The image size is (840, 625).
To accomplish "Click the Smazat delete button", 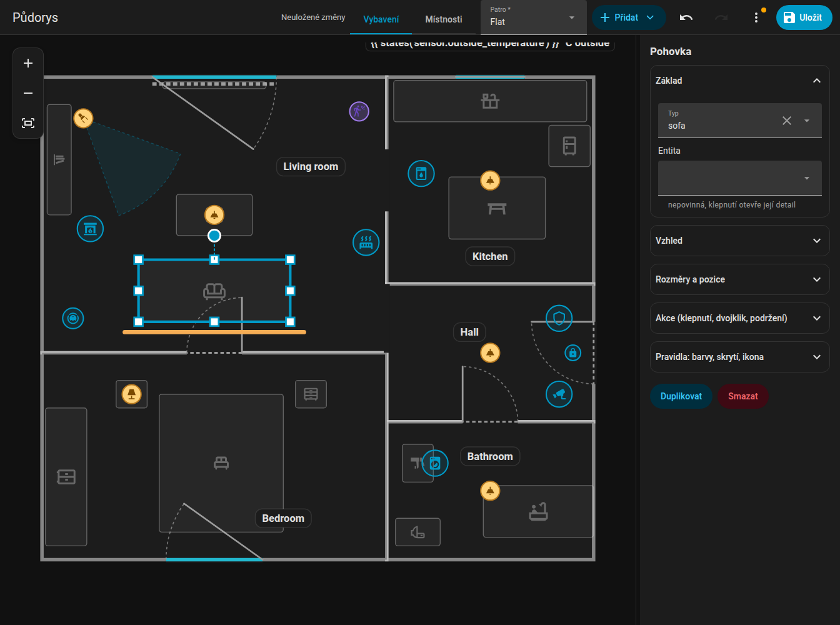I will click(x=743, y=396).
